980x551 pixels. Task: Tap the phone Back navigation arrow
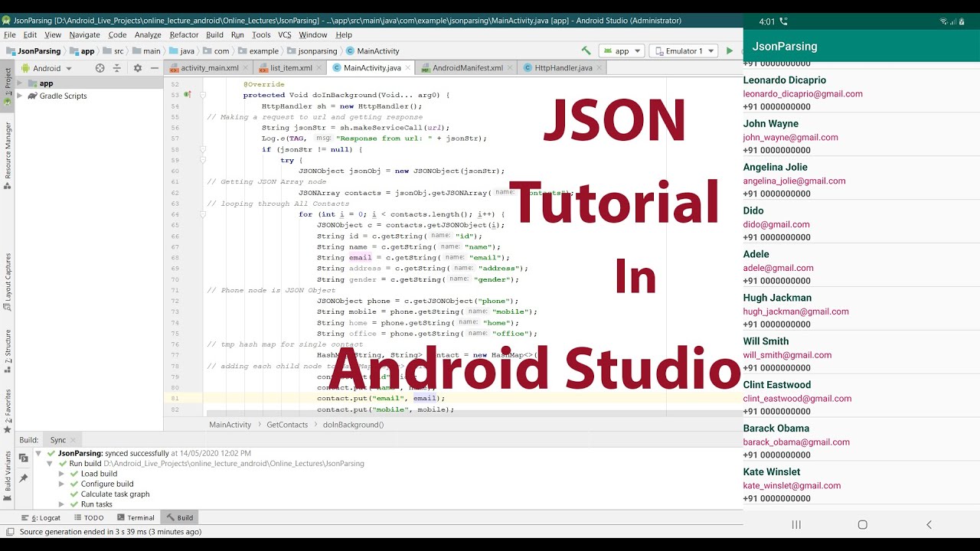(929, 524)
